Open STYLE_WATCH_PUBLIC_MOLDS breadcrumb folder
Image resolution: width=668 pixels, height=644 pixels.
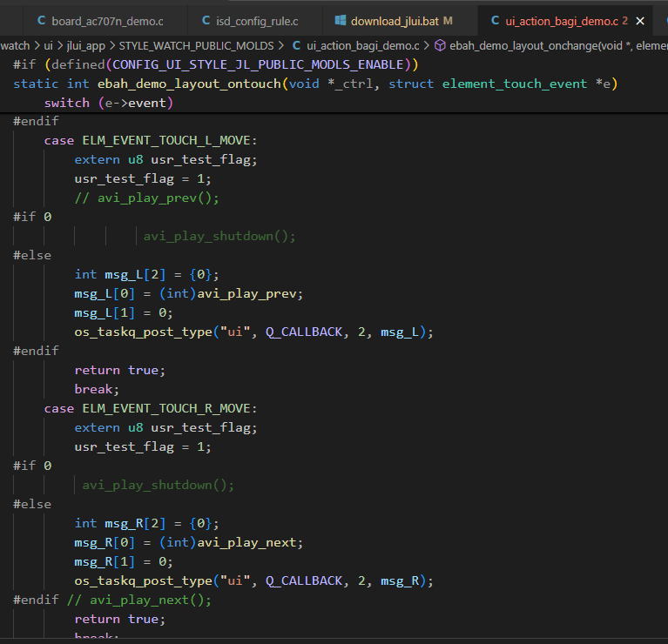click(x=197, y=45)
